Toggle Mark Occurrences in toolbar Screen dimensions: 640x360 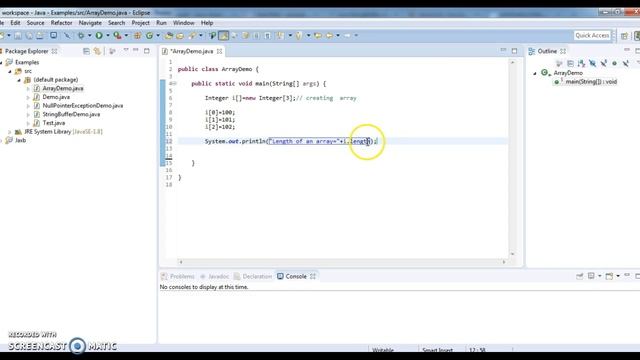click(x=223, y=36)
